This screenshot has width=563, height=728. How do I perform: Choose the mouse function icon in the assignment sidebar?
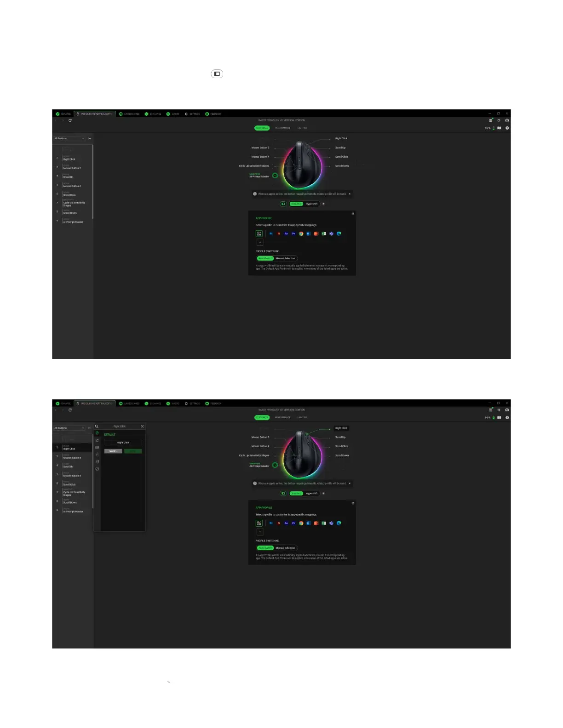pyautogui.click(x=97, y=455)
